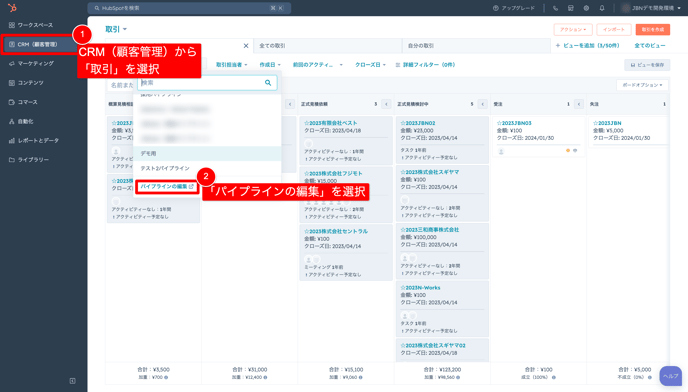Select the テスト2パイプライン option
Screen dimensions: 688x392
(207, 169)
